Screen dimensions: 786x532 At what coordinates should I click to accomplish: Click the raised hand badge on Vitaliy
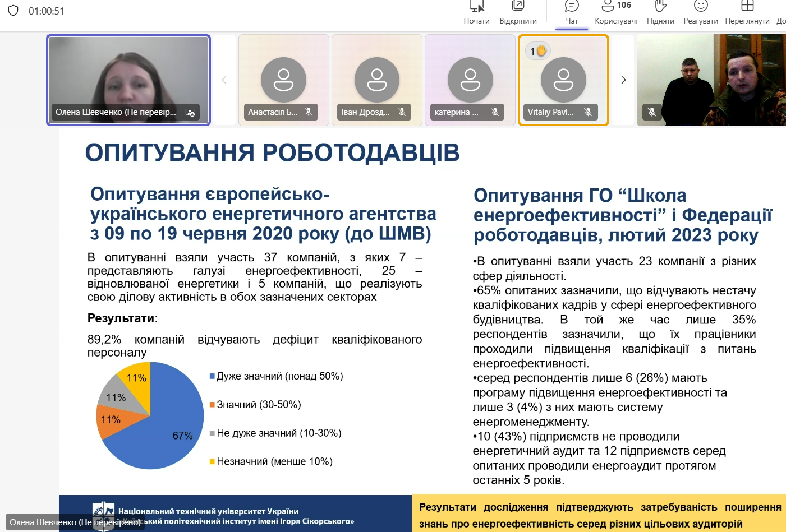(537, 51)
